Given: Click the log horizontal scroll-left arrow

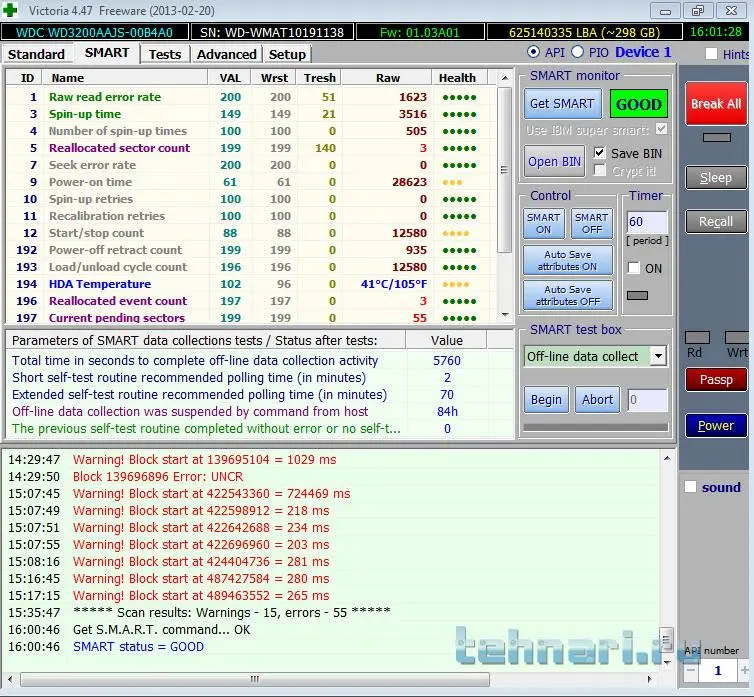Looking at the screenshot, I should 10,679.
